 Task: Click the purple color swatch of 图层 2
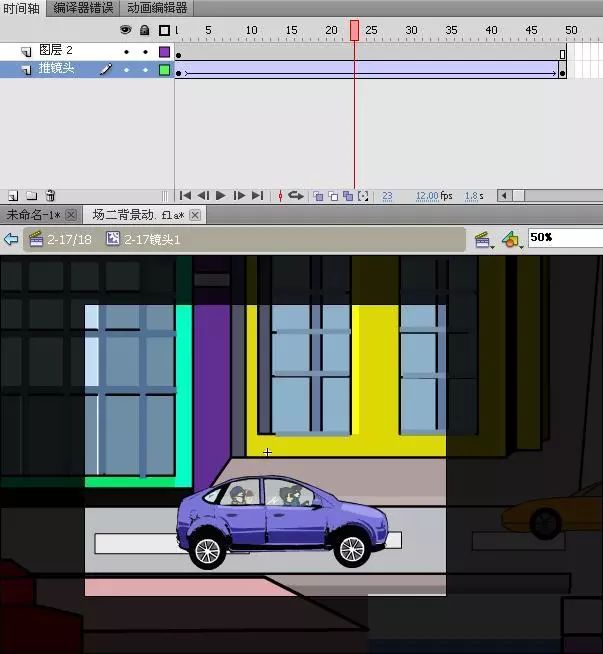click(164, 51)
